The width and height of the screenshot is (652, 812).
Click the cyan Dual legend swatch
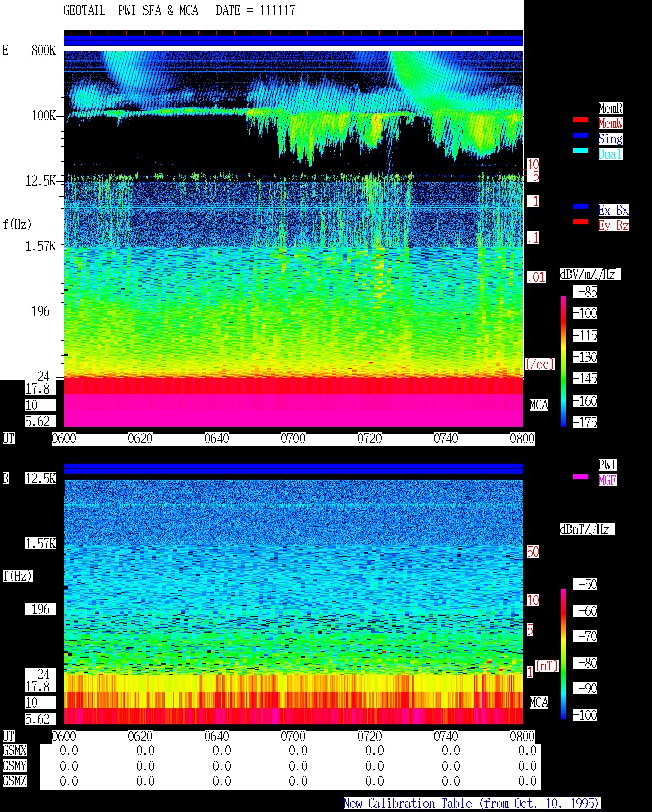point(581,150)
